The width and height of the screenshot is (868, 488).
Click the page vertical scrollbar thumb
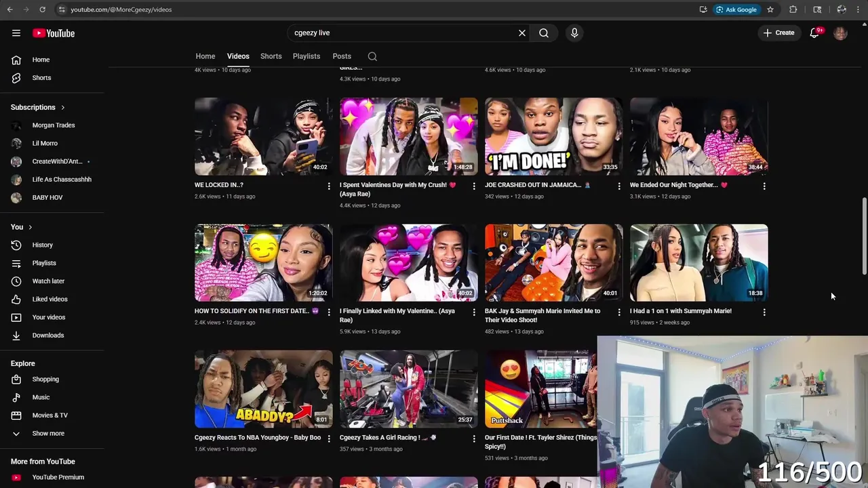[864, 236]
